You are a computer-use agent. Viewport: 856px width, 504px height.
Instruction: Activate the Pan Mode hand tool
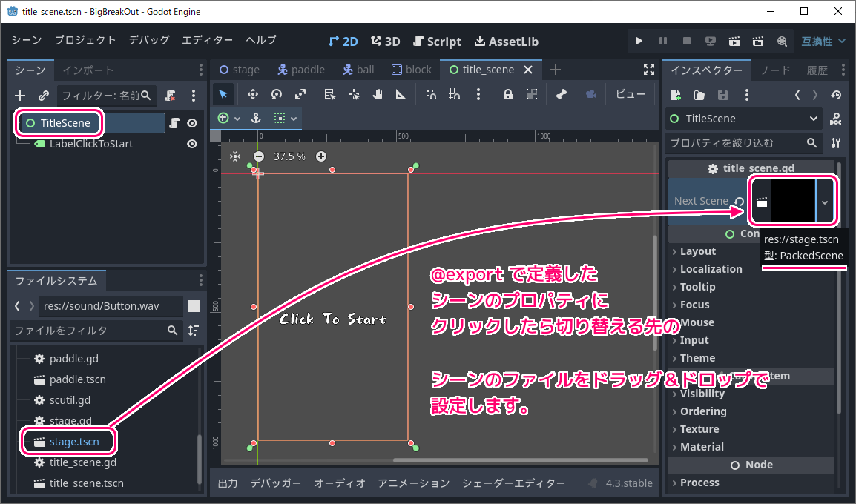click(378, 94)
